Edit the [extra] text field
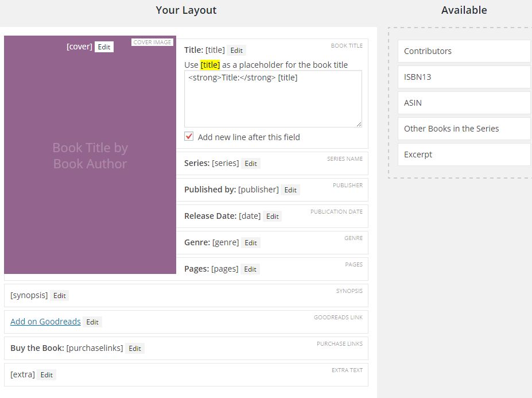 pyautogui.click(x=46, y=375)
